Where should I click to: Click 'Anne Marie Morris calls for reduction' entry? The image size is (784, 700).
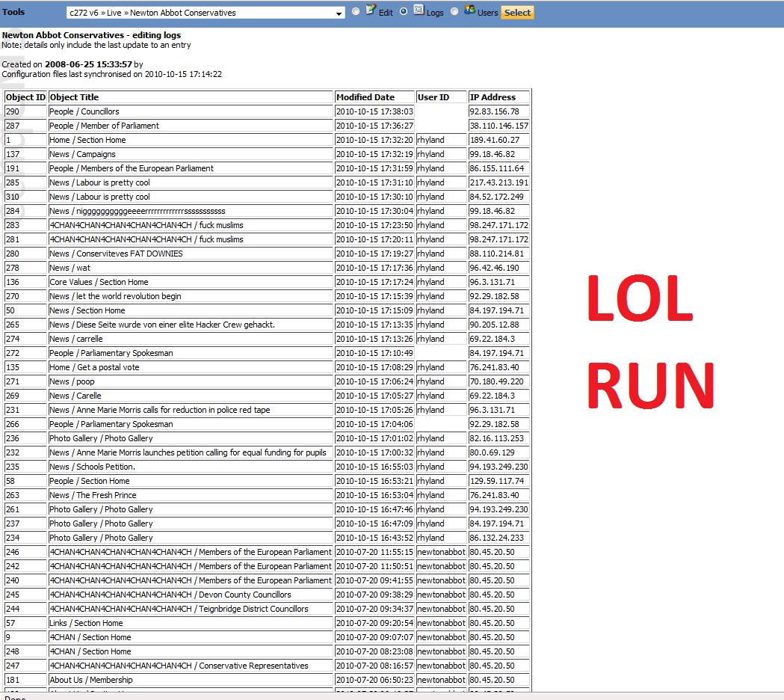click(x=159, y=410)
